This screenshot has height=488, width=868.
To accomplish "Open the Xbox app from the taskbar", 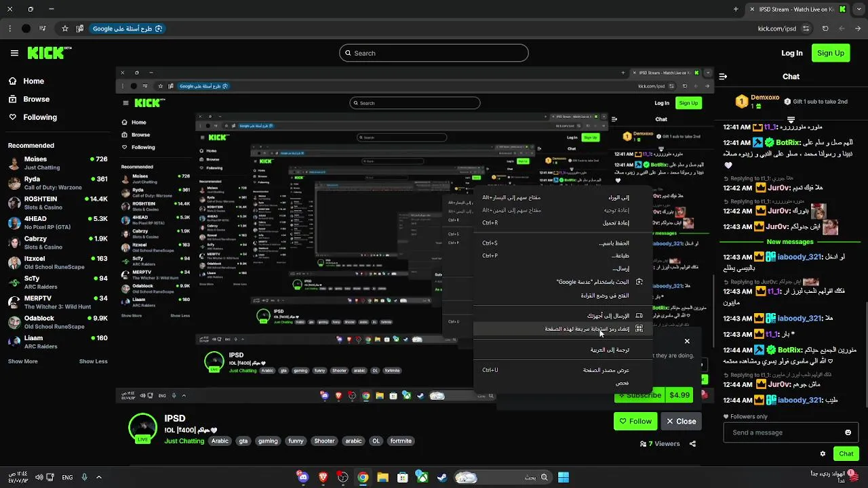I will (422, 477).
